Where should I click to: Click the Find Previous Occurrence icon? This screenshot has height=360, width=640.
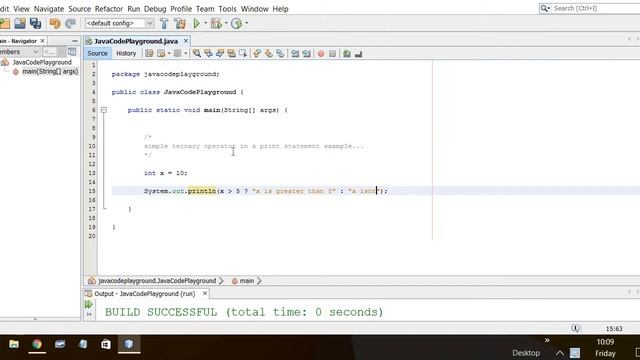click(x=208, y=53)
